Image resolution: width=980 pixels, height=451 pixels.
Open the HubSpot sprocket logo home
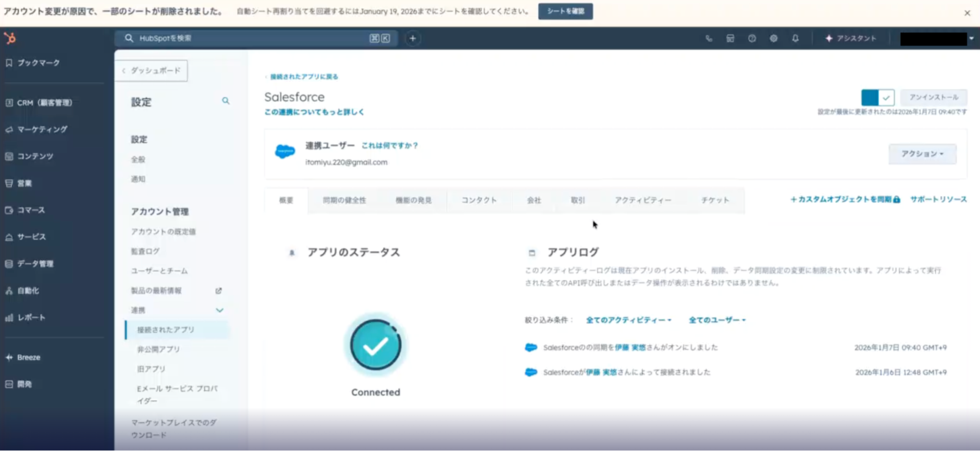pyautogui.click(x=10, y=38)
